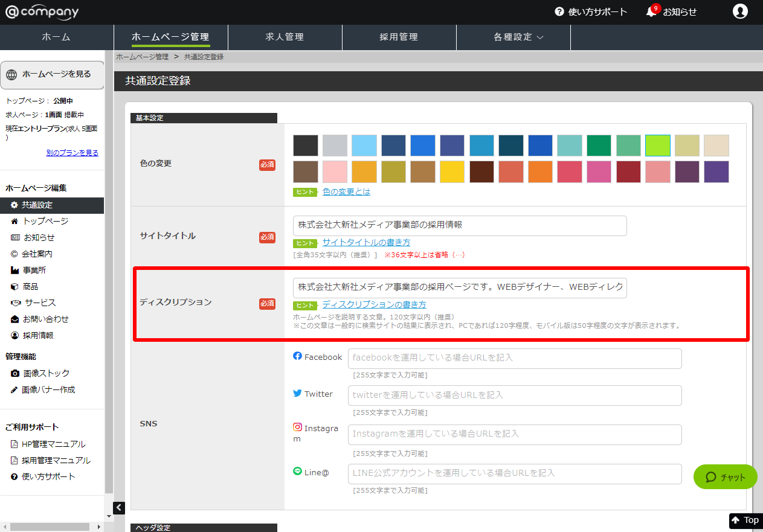Pick the lime green color swatch
Viewport: 763px width, 532px height.
[x=658, y=146]
